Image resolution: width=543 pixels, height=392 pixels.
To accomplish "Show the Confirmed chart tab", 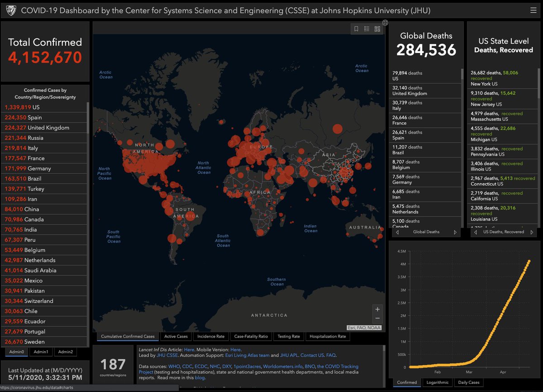I will point(407,382).
